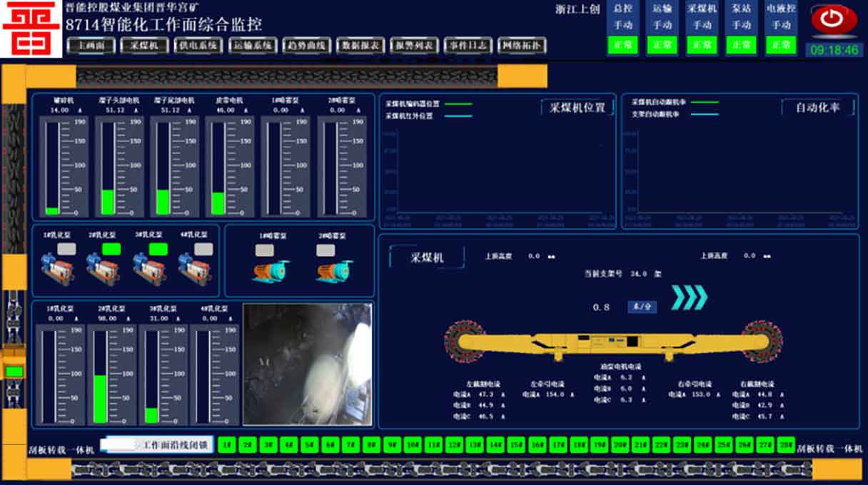Click the 破碎机 current gauge bar
This screenshot has width=868, height=485.
(52, 167)
